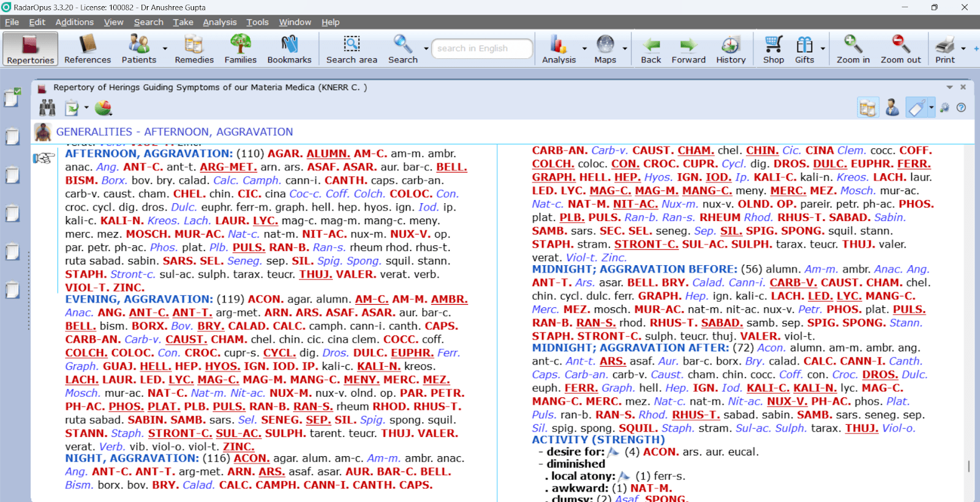Open the Tools menu
Viewport: 980px width, 502px height.
(257, 22)
